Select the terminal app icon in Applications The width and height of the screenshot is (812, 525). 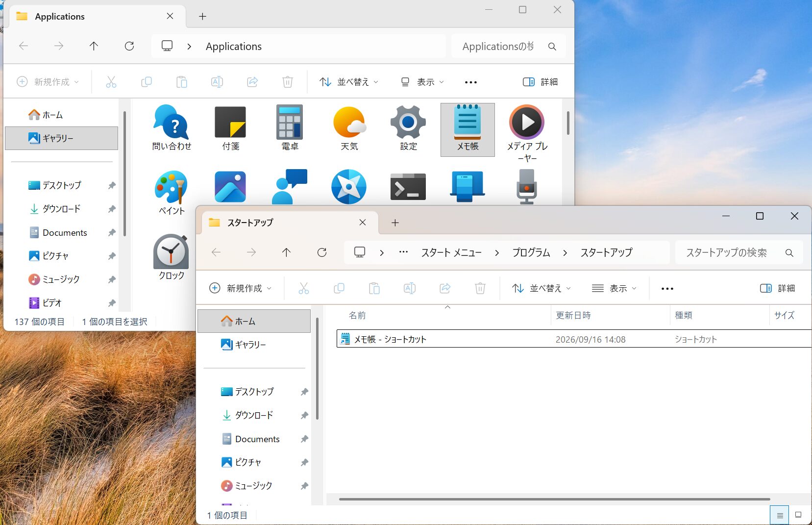pos(408,187)
